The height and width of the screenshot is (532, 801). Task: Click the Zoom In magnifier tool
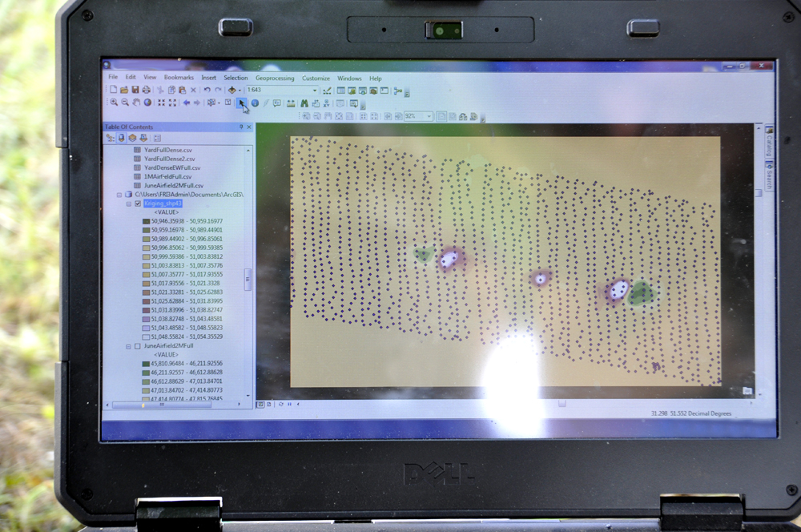coord(114,103)
